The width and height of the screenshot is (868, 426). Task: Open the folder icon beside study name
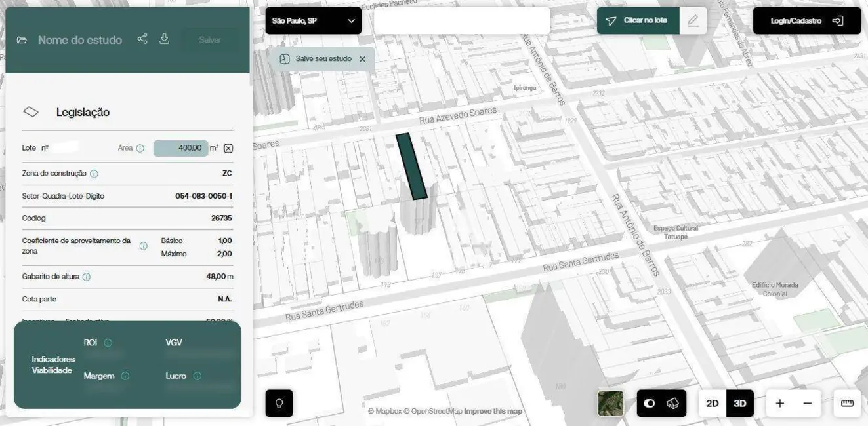[x=22, y=40]
